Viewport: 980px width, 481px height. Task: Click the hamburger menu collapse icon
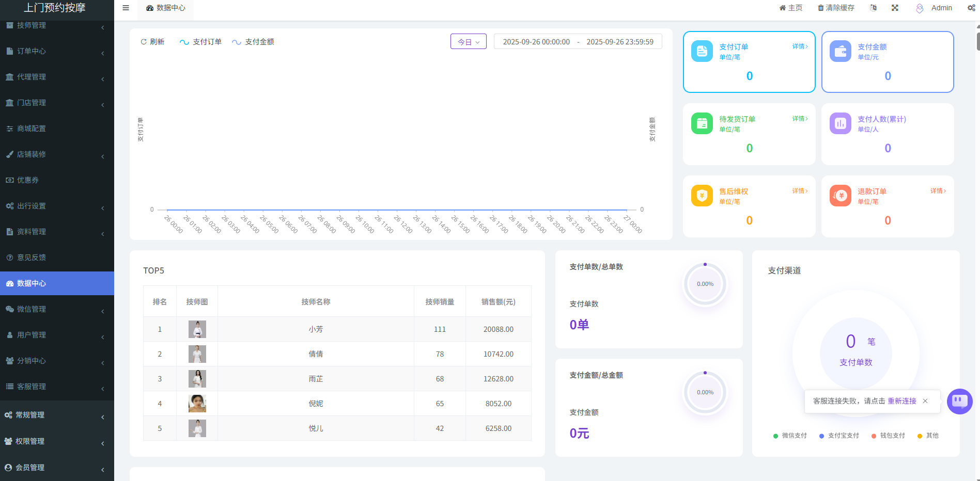point(126,8)
